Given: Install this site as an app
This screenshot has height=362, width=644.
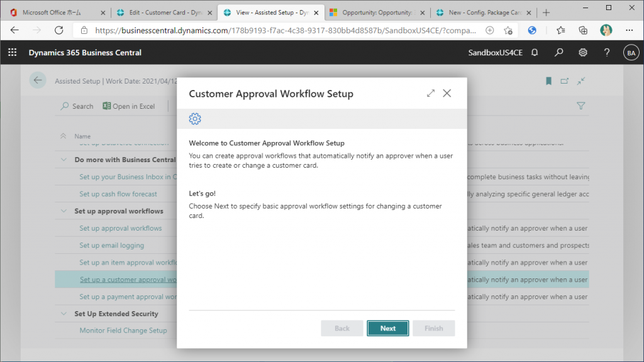Looking at the screenshot, I should 489,30.
